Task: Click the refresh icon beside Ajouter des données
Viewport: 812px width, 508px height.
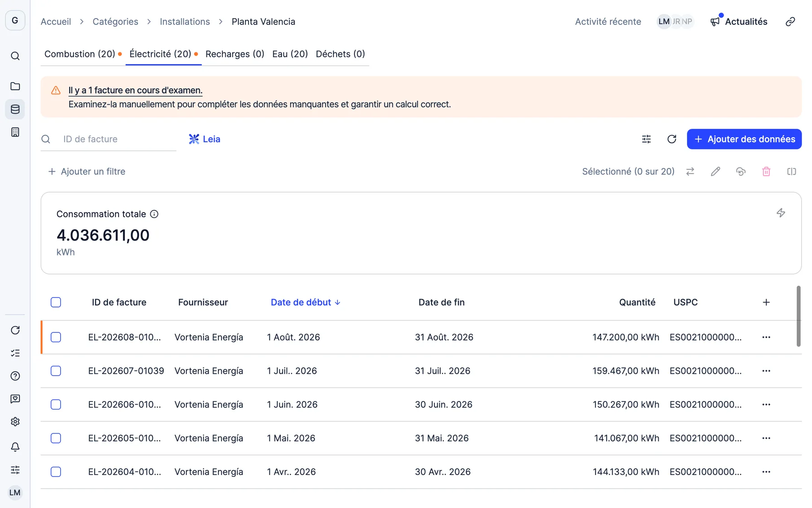Action: [672, 139]
